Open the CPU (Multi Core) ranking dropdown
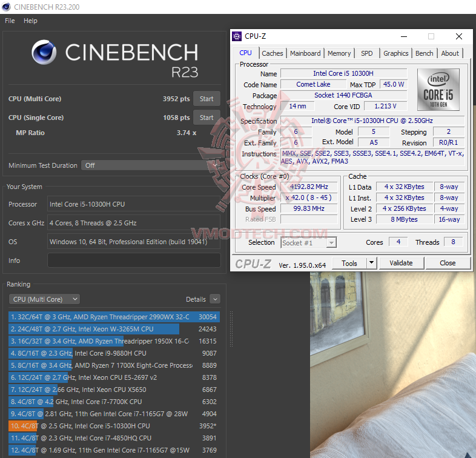The height and width of the screenshot is (458, 476). click(x=44, y=299)
